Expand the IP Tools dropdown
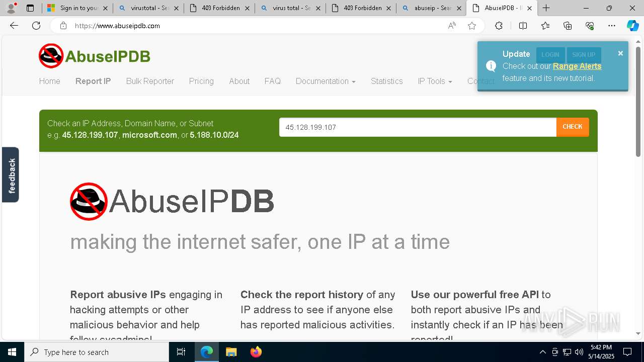Image resolution: width=644 pixels, height=362 pixels. click(x=435, y=81)
